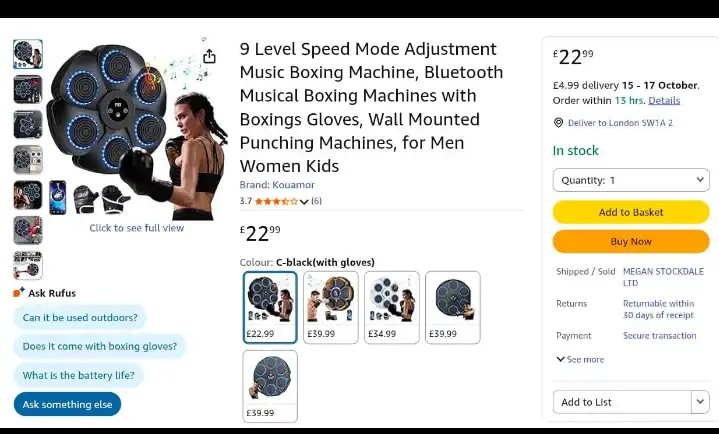View the third product thumbnail image
Screen dimensions: 719x434
pyautogui.click(x=28, y=124)
